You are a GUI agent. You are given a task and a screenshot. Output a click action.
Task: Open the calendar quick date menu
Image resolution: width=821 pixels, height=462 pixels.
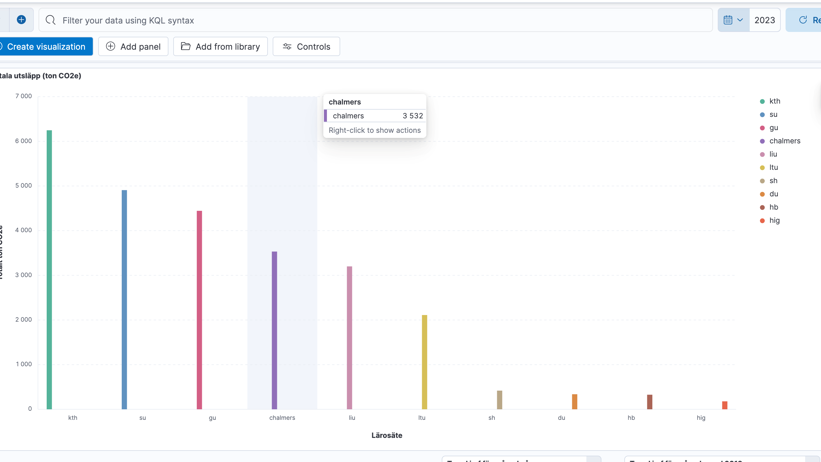732,20
